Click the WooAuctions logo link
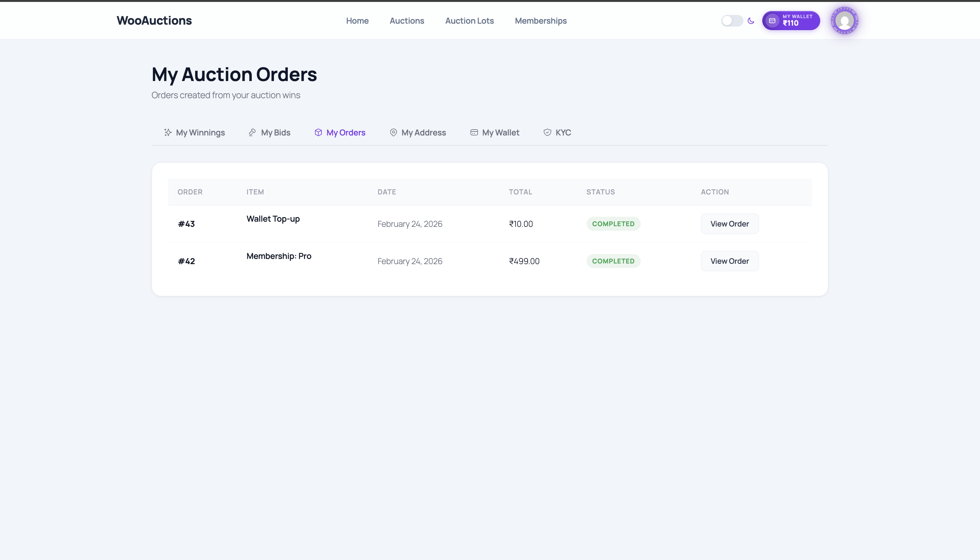This screenshot has height=560, width=980. pyautogui.click(x=154, y=20)
